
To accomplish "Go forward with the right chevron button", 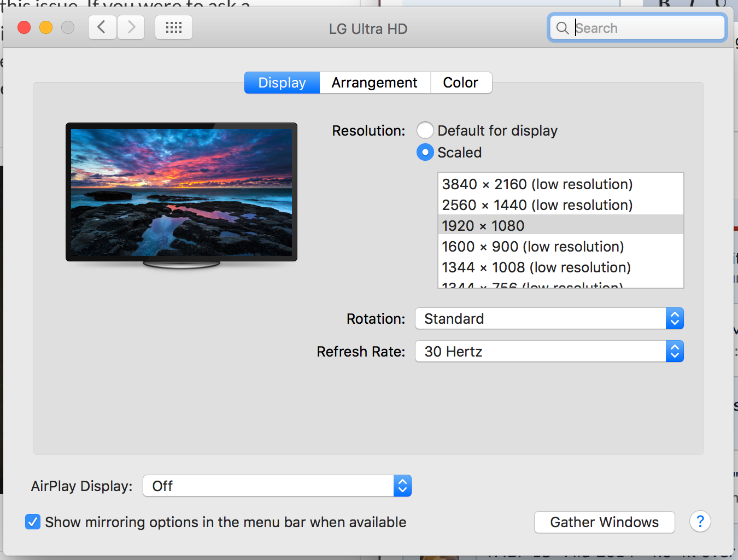I will [x=131, y=27].
